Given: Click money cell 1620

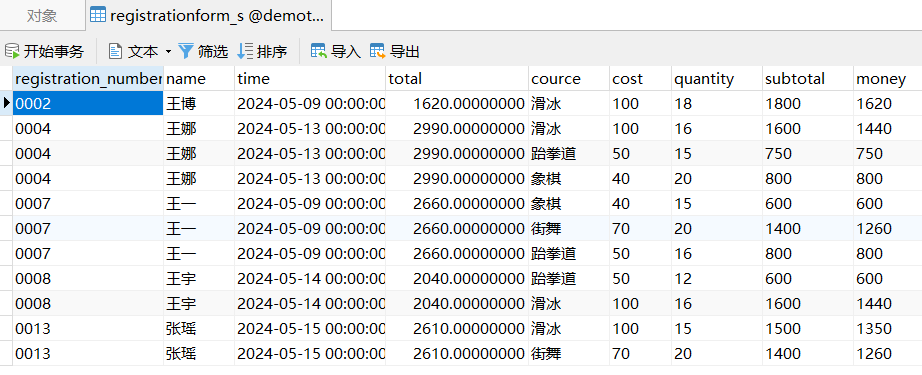Looking at the screenshot, I should tap(887, 103).
